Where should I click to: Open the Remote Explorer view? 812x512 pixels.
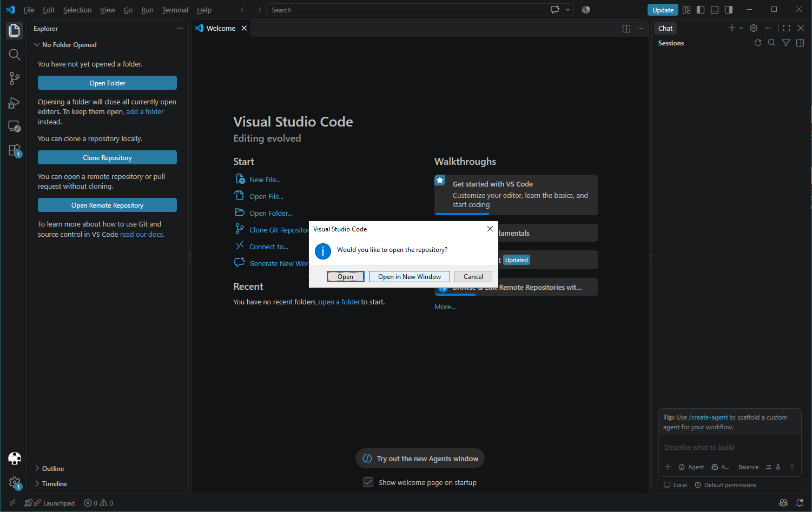15,127
